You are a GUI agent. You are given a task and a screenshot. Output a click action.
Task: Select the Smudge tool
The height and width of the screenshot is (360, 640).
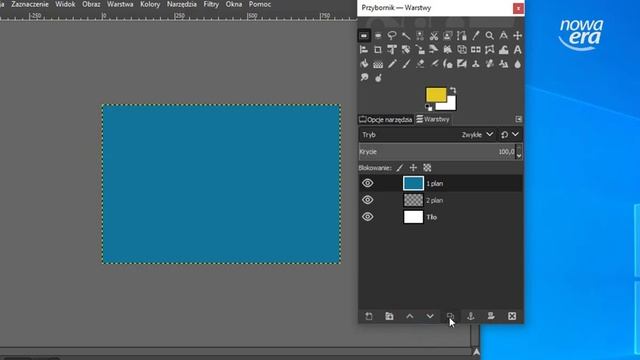(x=364, y=78)
